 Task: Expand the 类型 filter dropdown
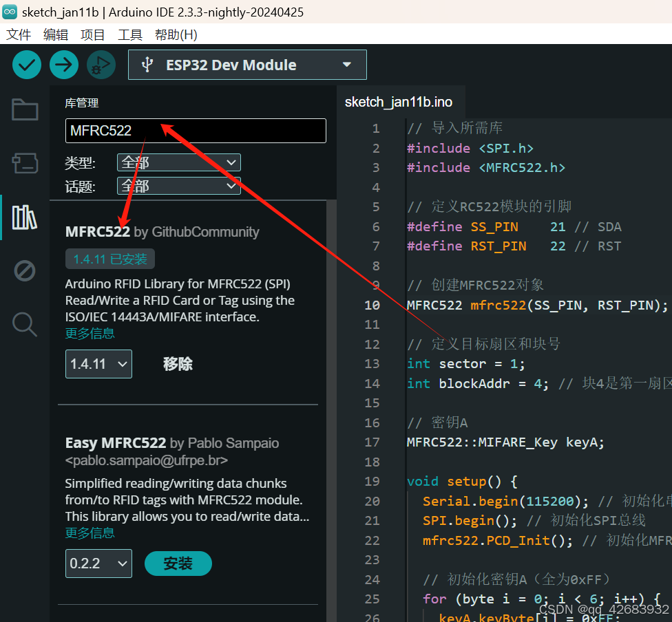coord(179,162)
